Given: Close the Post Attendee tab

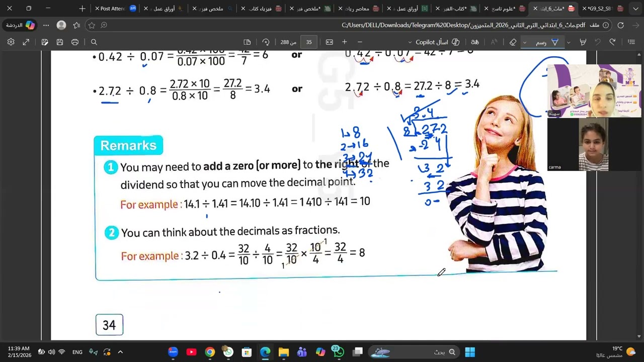Looking at the screenshot, I should click(x=97, y=9).
